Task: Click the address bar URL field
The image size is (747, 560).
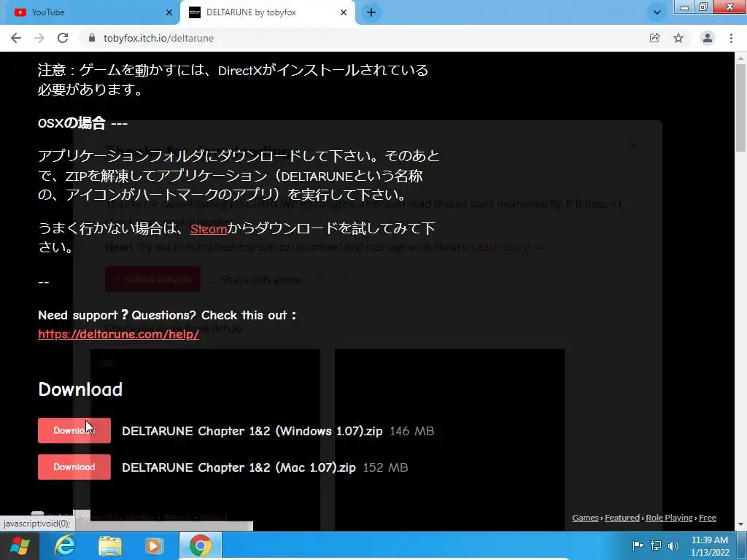Action: [x=362, y=38]
